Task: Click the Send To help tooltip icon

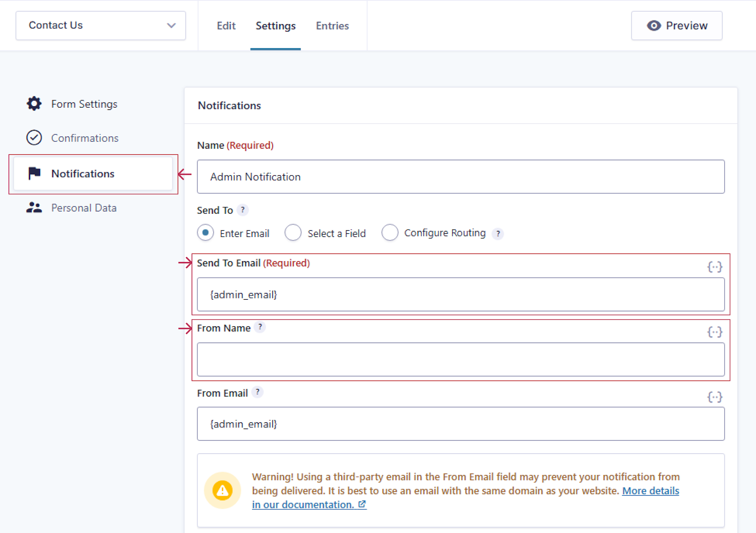Action: [x=242, y=210]
